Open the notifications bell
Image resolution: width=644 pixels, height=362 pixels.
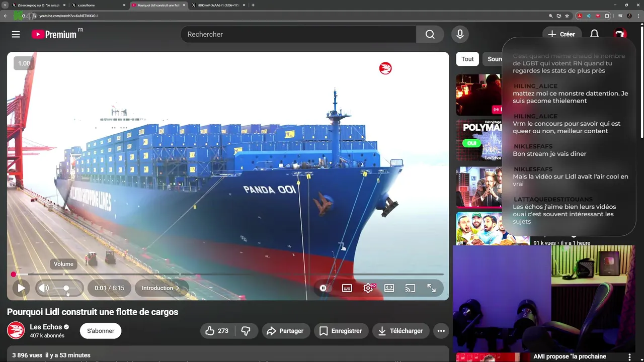pos(594,34)
